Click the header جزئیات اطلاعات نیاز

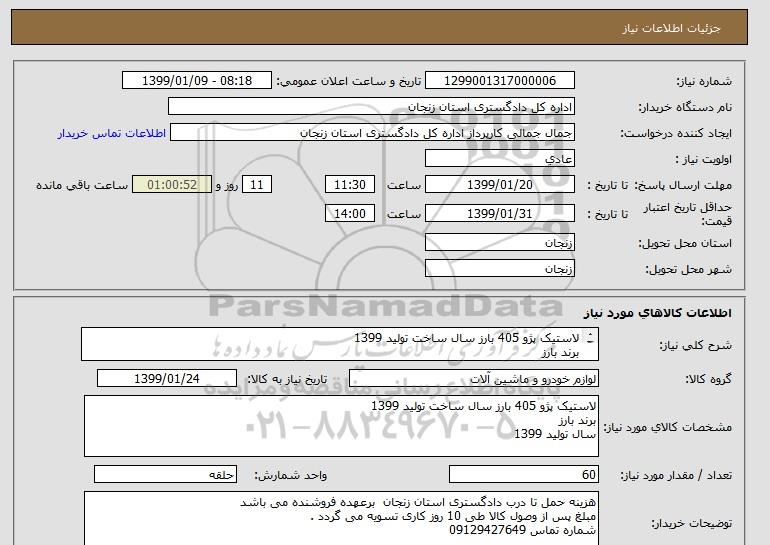[671, 28]
